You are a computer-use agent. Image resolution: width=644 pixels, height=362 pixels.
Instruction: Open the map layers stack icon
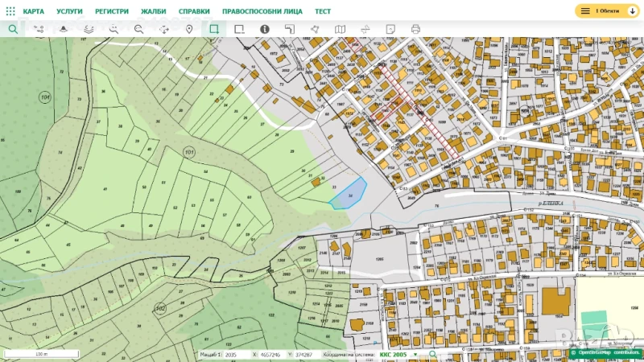click(x=89, y=29)
